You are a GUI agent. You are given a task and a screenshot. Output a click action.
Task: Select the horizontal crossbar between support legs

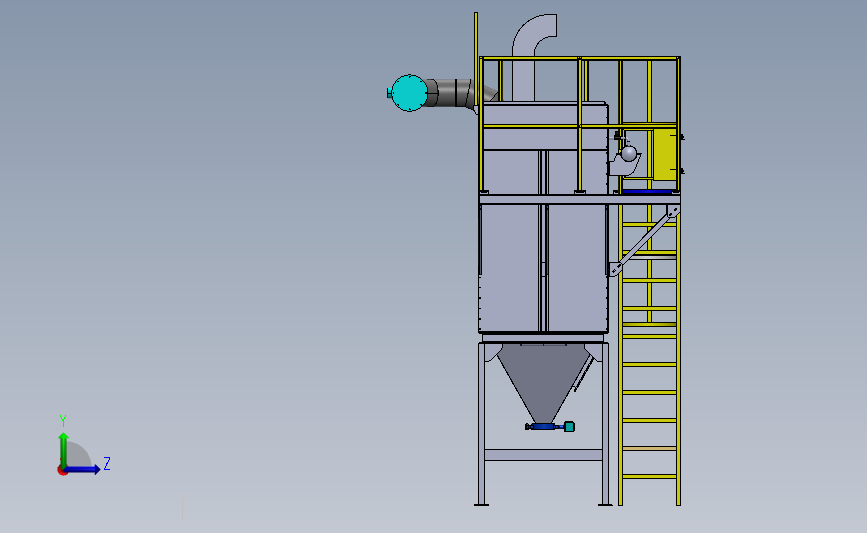(543, 455)
